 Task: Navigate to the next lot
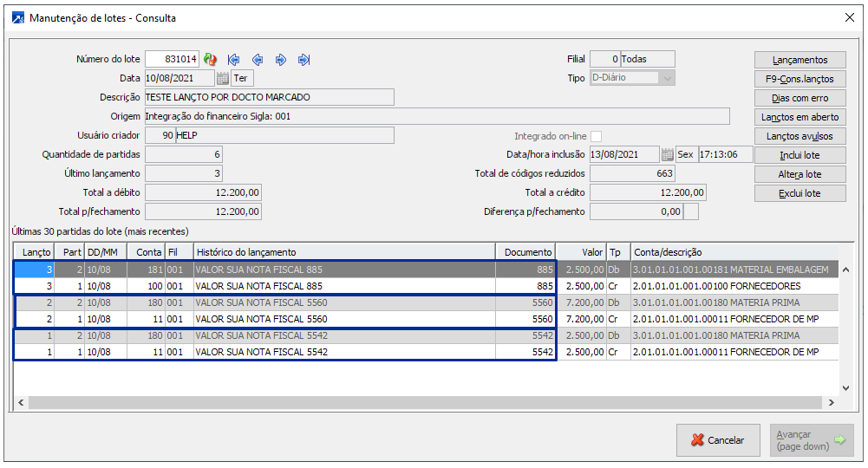281,60
